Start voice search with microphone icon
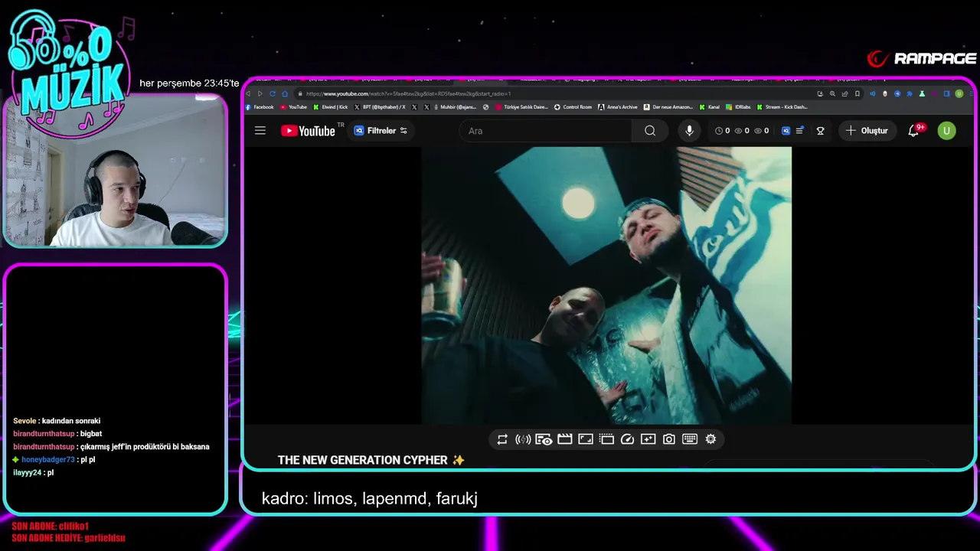This screenshot has width=980, height=551. click(689, 131)
